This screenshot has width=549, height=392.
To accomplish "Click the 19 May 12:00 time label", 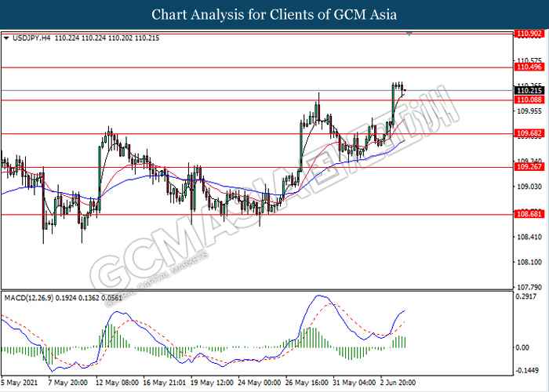I will pos(212,383).
